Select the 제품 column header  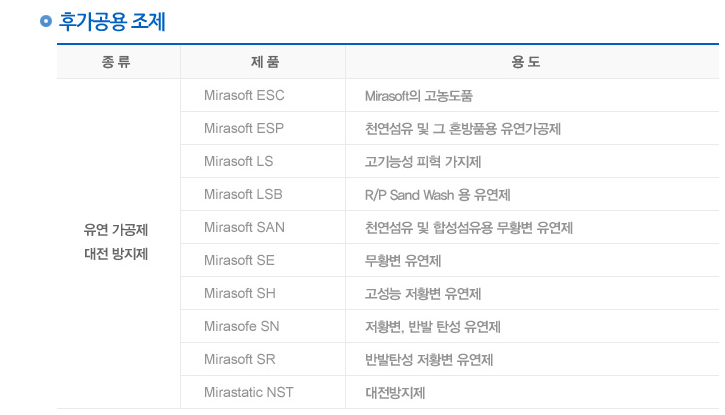[x=263, y=62]
